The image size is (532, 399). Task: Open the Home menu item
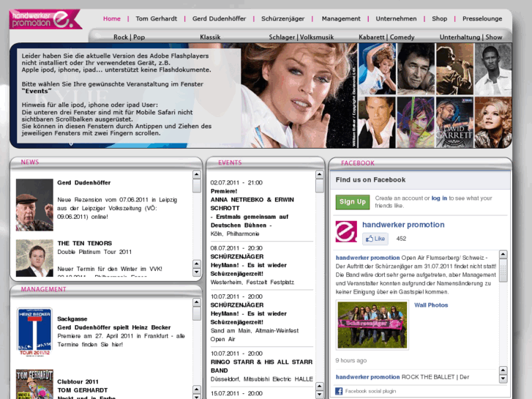[112, 19]
